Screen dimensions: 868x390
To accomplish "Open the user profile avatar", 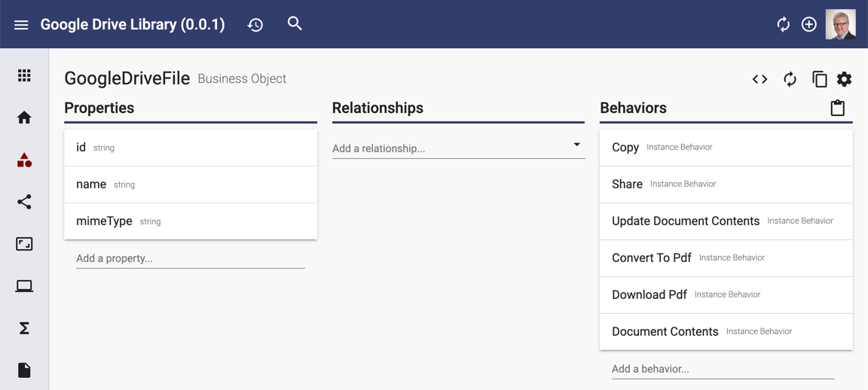I will pyautogui.click(x=840, y=24).
